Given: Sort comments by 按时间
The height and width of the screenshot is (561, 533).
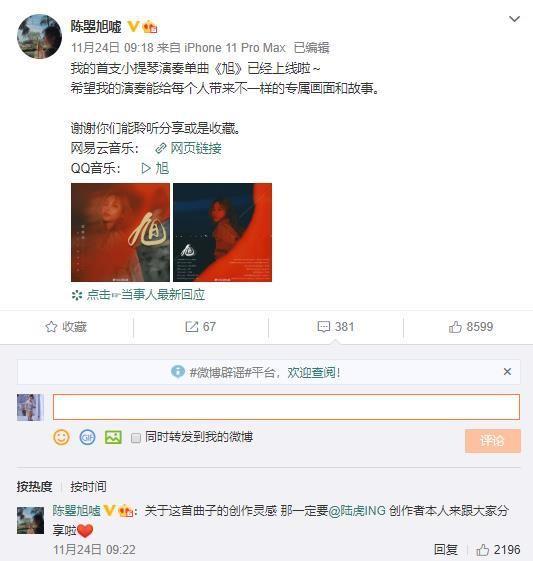Looking at the screenshot, I should pyautogui.click(x=88, y=487).
